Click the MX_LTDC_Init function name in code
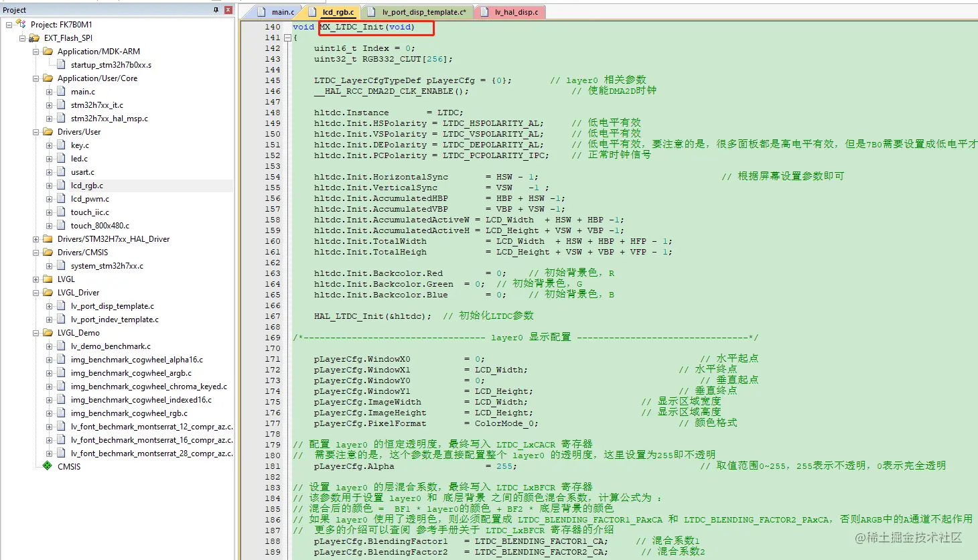This screenshot has width=978, height=560. coord(351,27)
